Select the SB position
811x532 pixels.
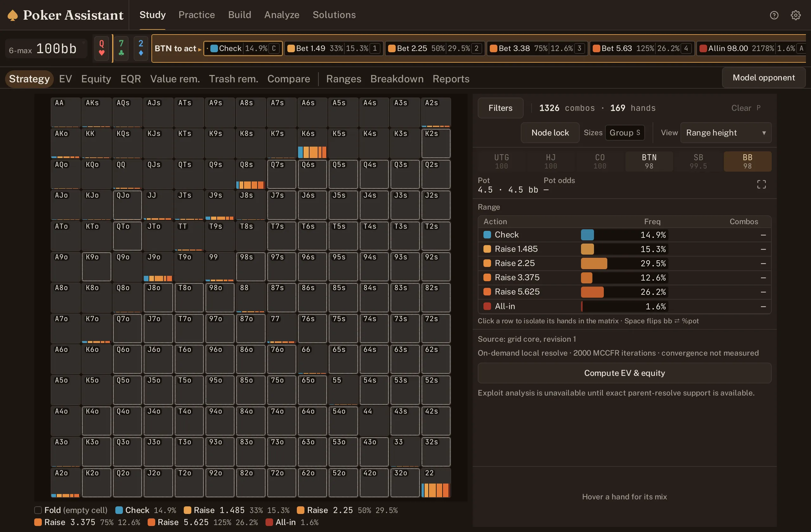[x=698, y=161]
